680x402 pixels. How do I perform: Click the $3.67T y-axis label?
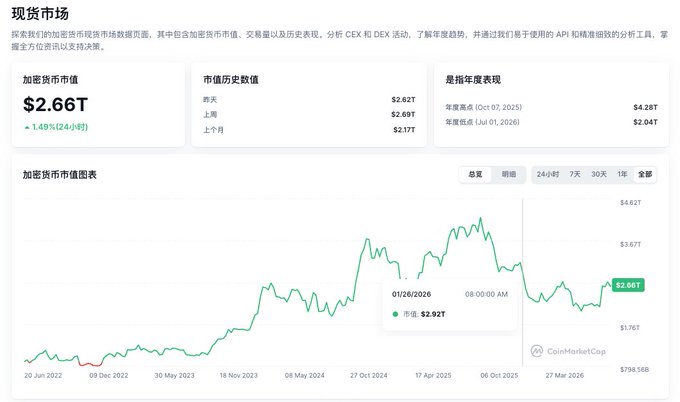[631, 244]
